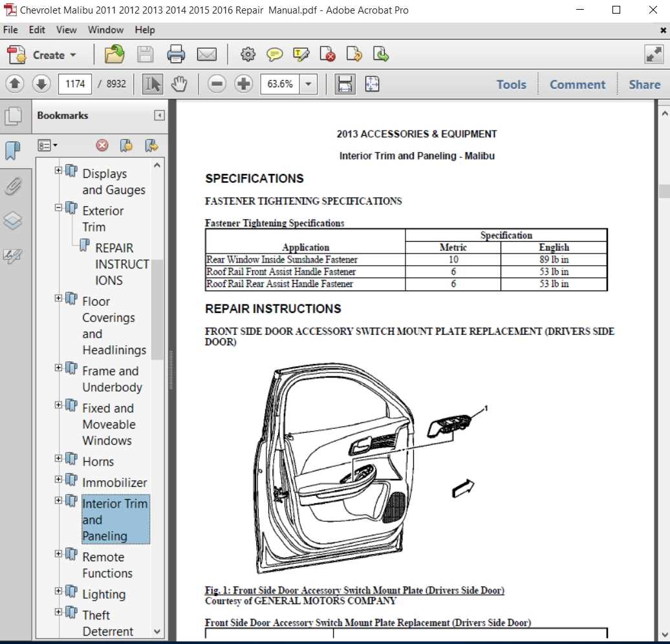
Task: Go to previous page arrow
Action: 15,84
